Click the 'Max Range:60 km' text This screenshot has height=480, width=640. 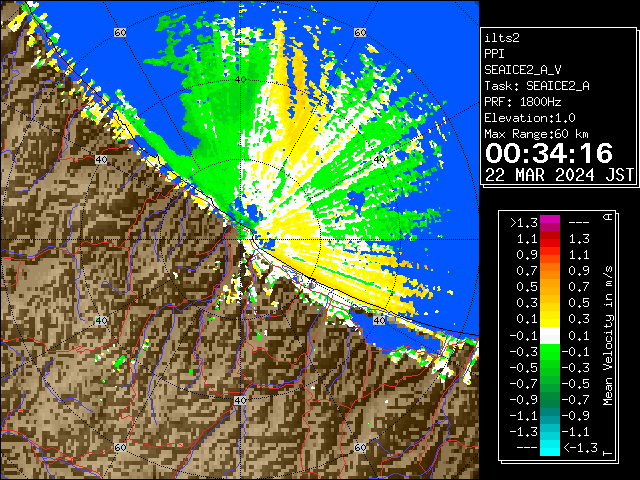click(x=537, y=134)
